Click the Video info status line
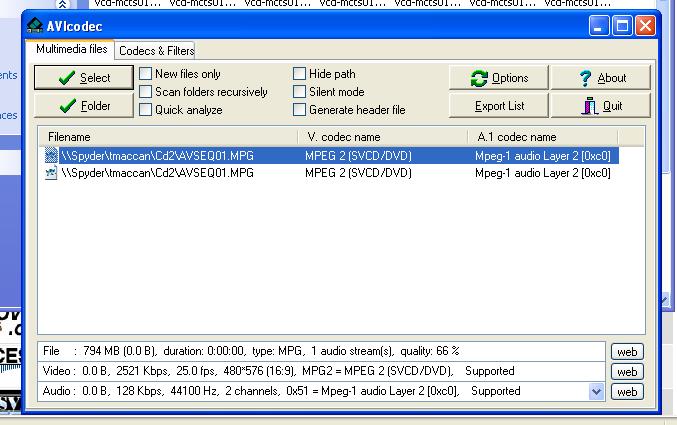 click(x=322, y=371)
